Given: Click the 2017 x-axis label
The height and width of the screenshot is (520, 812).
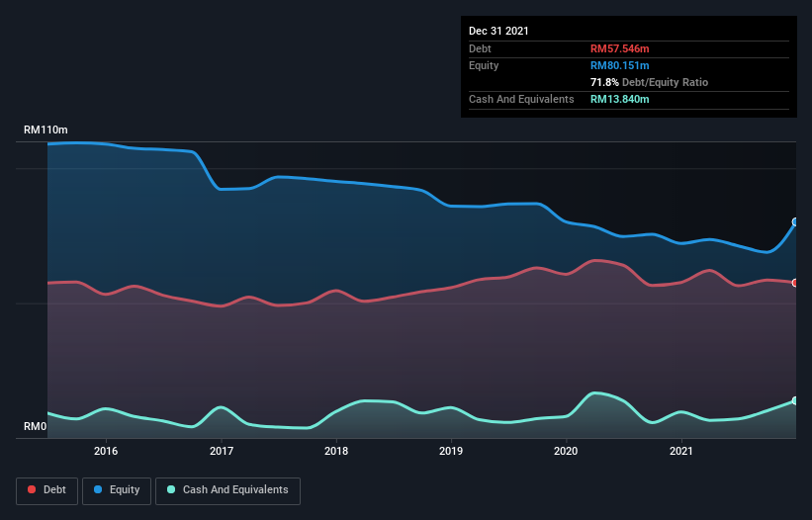Looking at the screenshot, I should pyautogui.click(x=222, y=451).
